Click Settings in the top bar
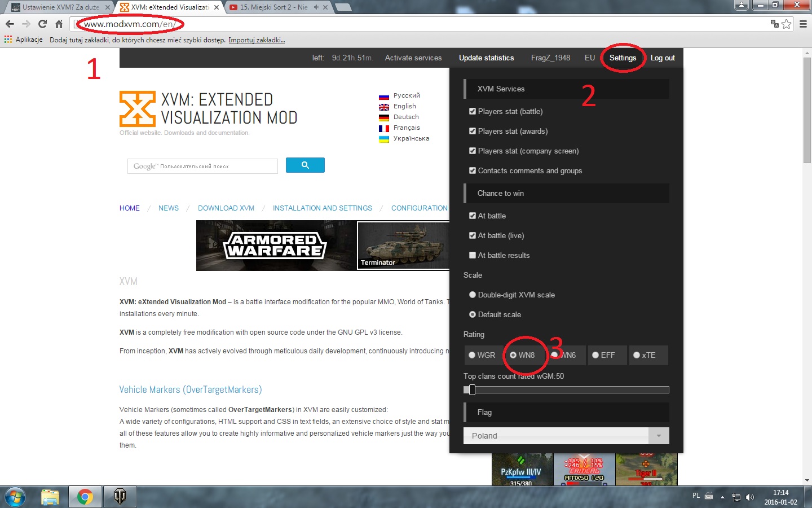Viewport: 812px width, 508px height. click(623, 58)
